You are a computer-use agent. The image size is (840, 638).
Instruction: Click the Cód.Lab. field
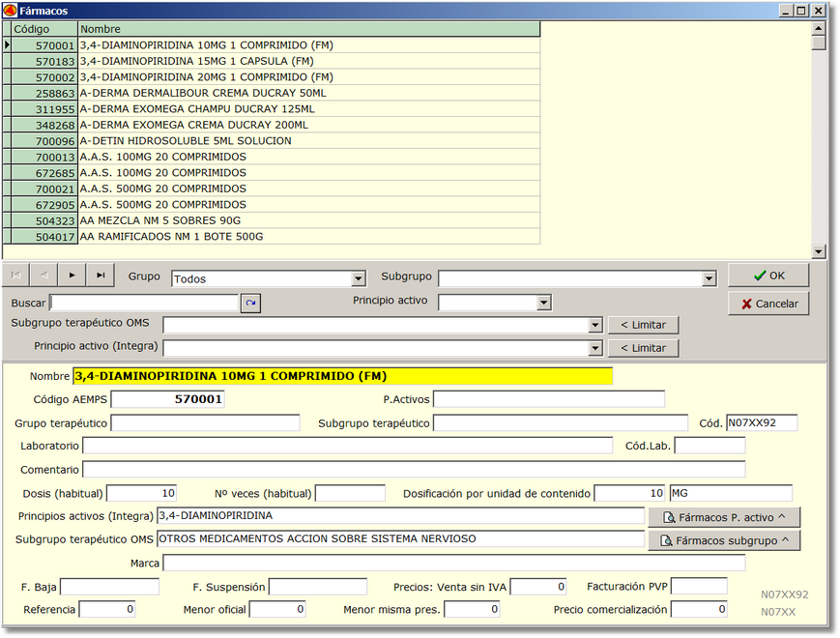(x=710, y=446)
